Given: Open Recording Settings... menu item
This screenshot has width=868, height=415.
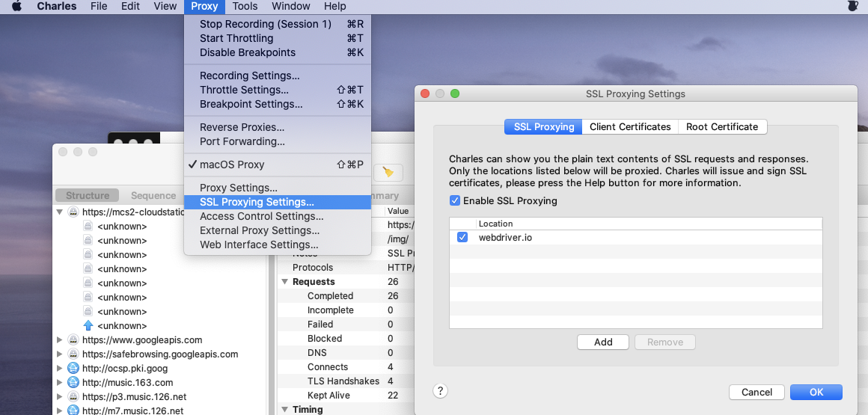Looking at the screenshot, I should (x=278, y=76).
